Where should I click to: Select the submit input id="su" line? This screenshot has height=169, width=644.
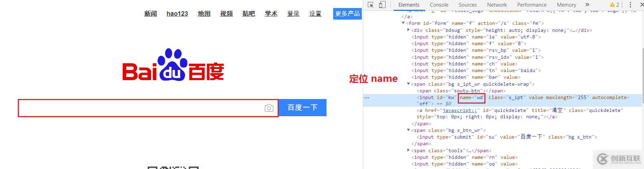pyautogui.click(x=507, y=137)
